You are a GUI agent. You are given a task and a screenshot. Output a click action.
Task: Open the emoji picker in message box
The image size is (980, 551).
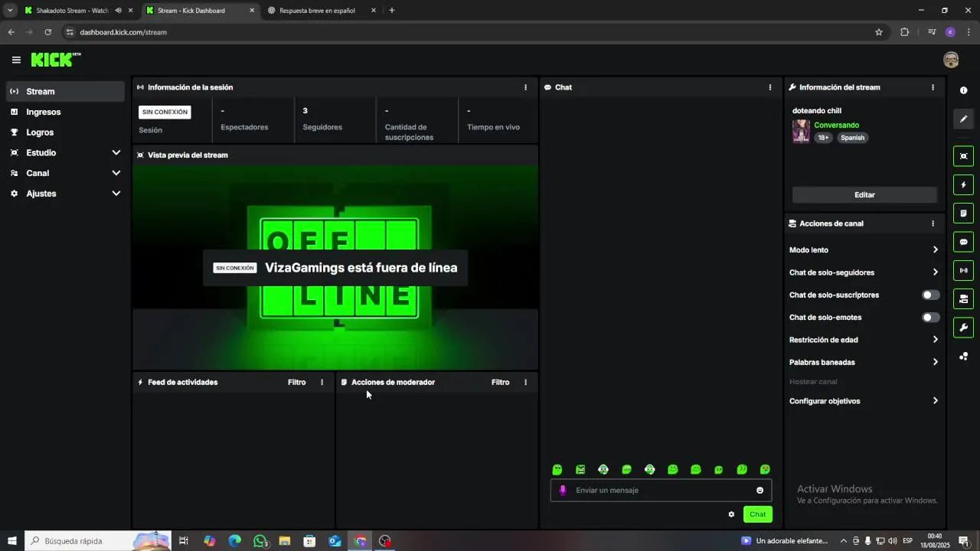(759, 491)
